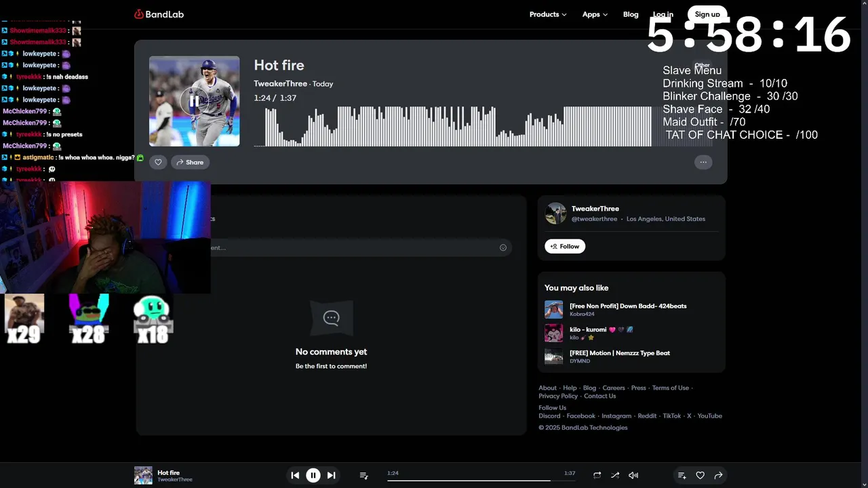Share track using bottom bar arrow
Screen dimensions: 868x488
pyautogui.click(x=719, y=476)
